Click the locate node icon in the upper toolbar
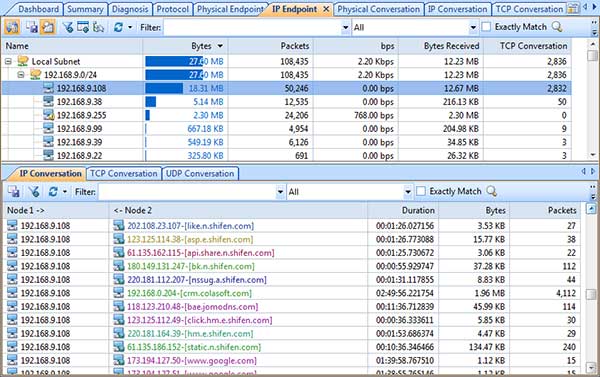Image resolution: width=600 pixels, height=377 pixels. [98, 27]
